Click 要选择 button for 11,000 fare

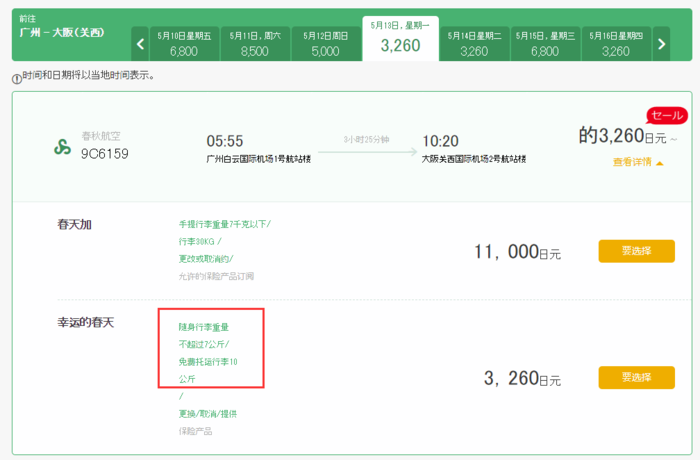click(x=636, y=251)
